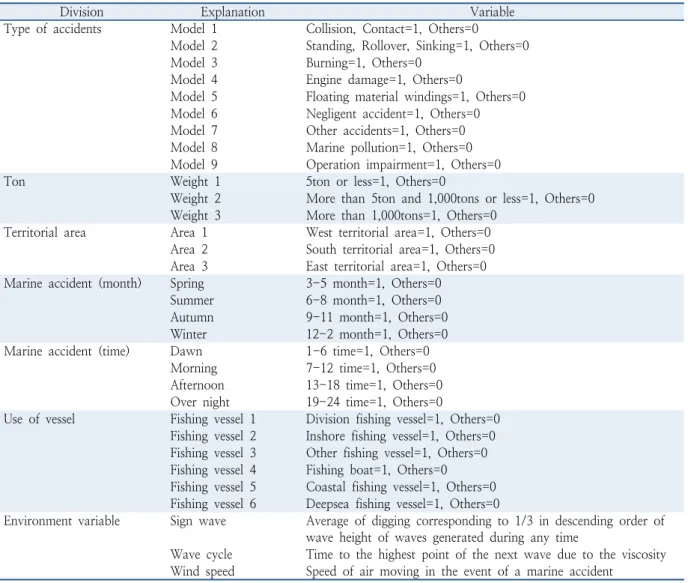Image resolution: width=688 pixels, height=583 pixels.
Task: Select the 'Weight 1' cell
Action: 195,182
